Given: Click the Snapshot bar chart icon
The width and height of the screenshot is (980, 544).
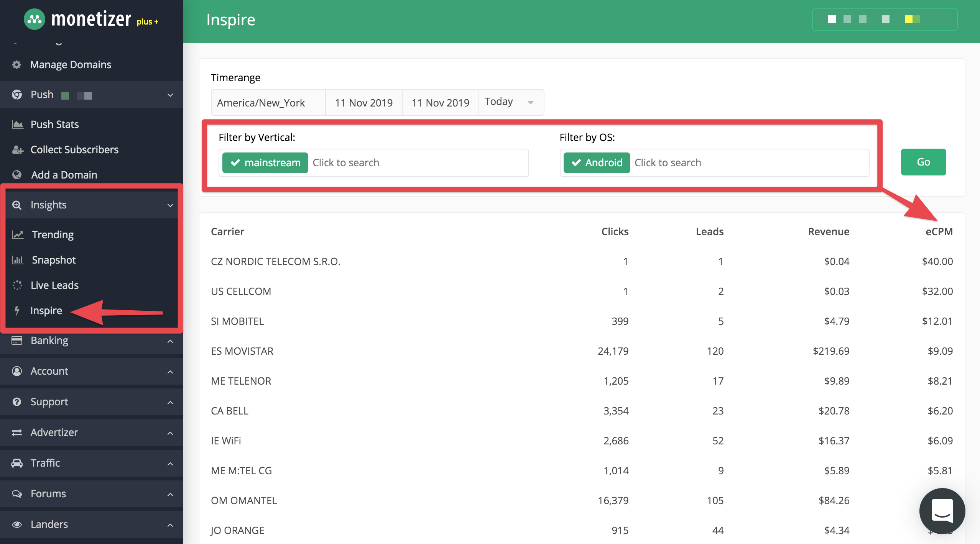Looking at the screenshot, I should pyautogui.click(x=18, y=260).
